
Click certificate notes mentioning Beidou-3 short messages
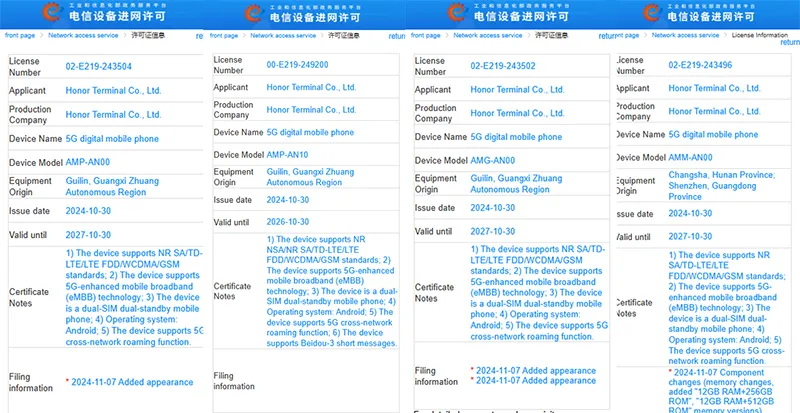pos(332,291)
